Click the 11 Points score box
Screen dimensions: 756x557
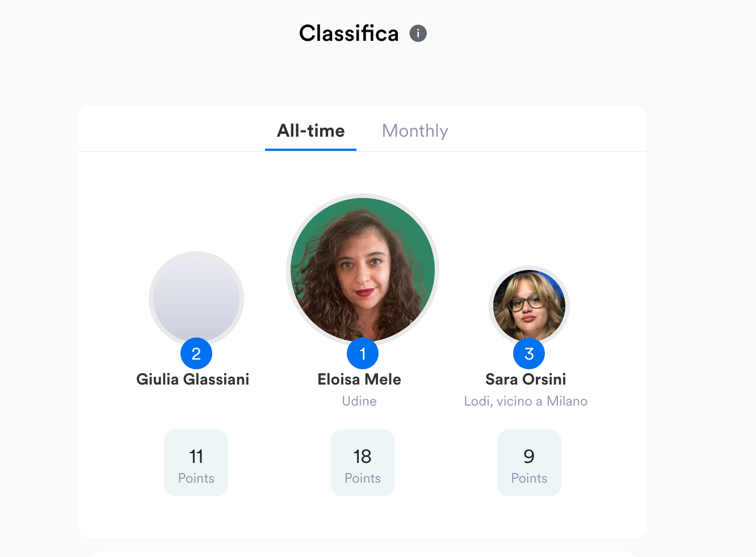coord(196,463)
